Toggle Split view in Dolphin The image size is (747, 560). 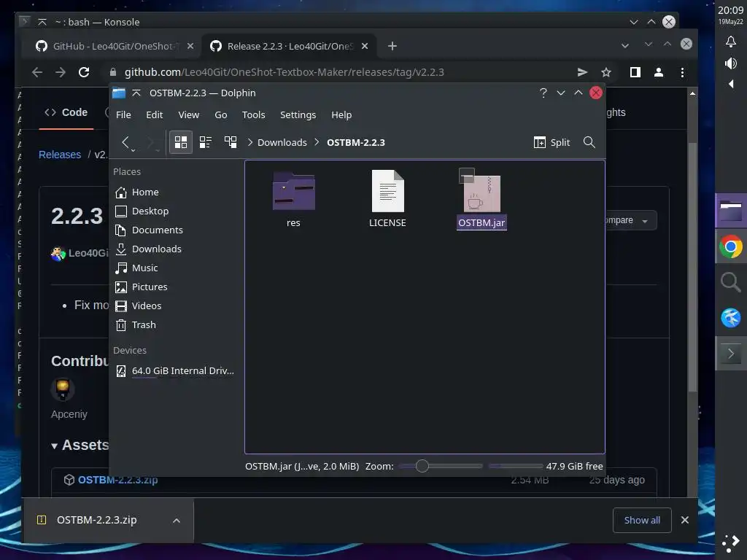[x=551, y=142]
